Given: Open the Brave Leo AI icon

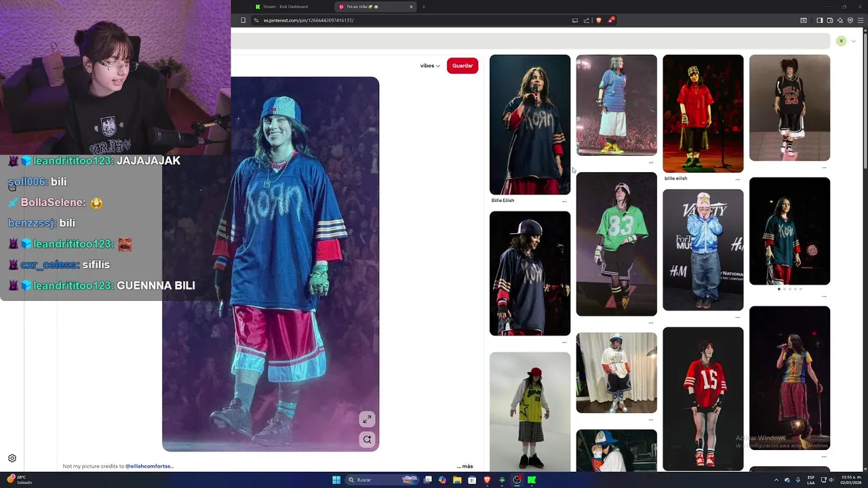Looking at the screenshot, I should [840, 20].
